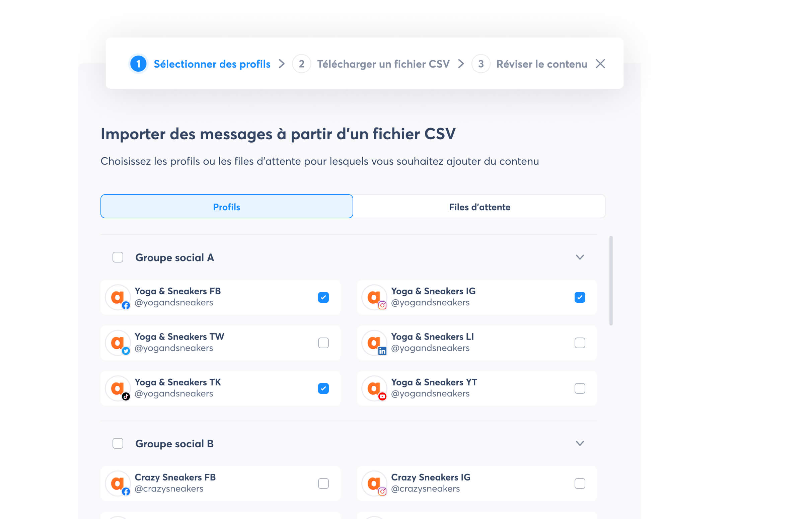Click the Yoga & Sneakers TW profile avatar
The height and width of the screenshot is (519, 812).
pyautogui.click(x=118, y=343)
